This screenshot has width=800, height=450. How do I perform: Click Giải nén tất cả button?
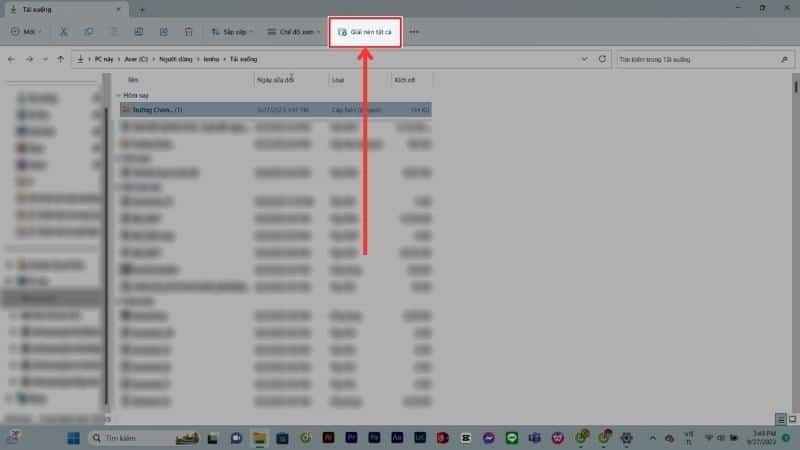pyautogui.click(x=366, y=32)
